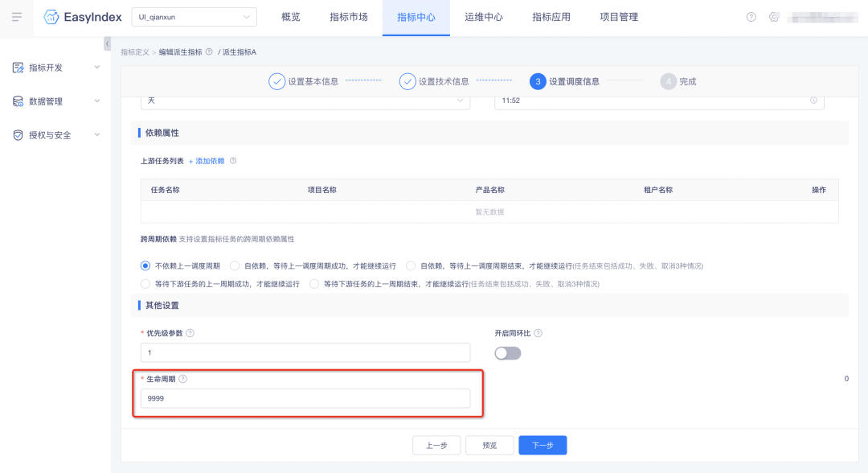Click the + 添加依赖 link
868x473 pixels.
(x=207, y=161)
